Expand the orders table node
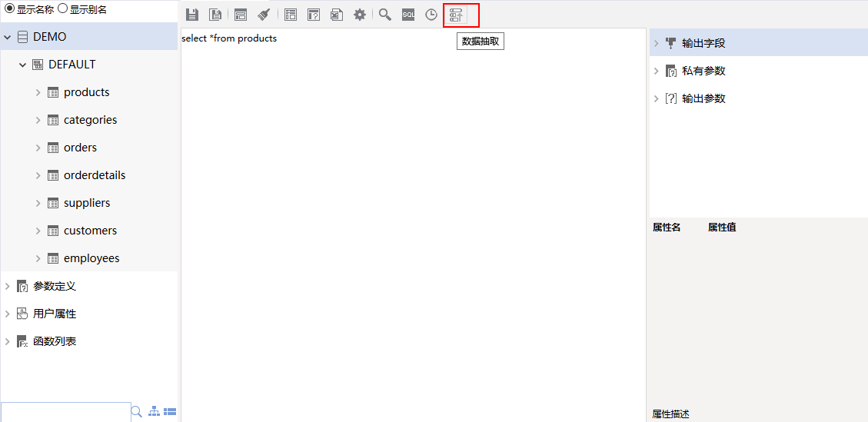Viewport: 868px width, 422px height. (38, 148)
